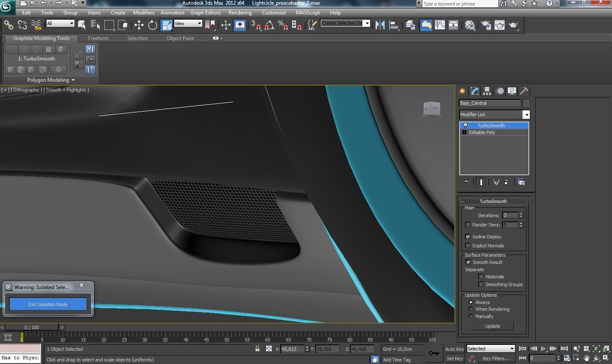Select the Move transform tool
Image resolution: width=612 pixels, height=364 pixels.
139,25
